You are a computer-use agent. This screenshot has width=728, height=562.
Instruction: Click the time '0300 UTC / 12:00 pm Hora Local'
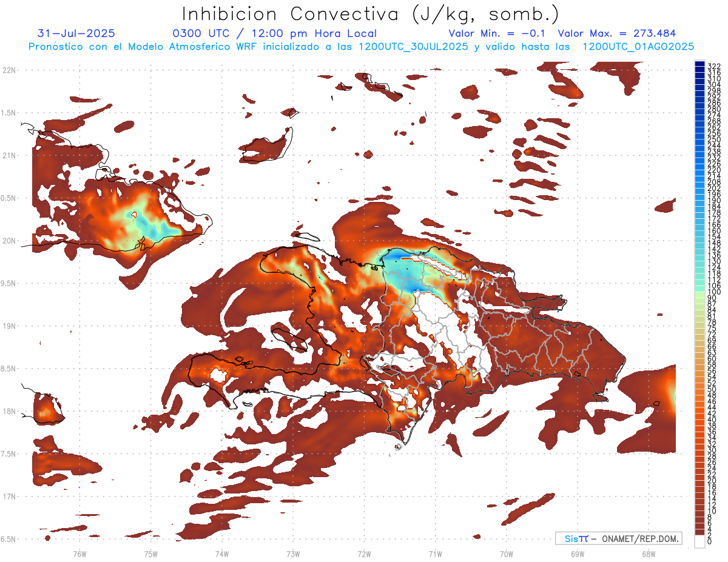point(275,34)
